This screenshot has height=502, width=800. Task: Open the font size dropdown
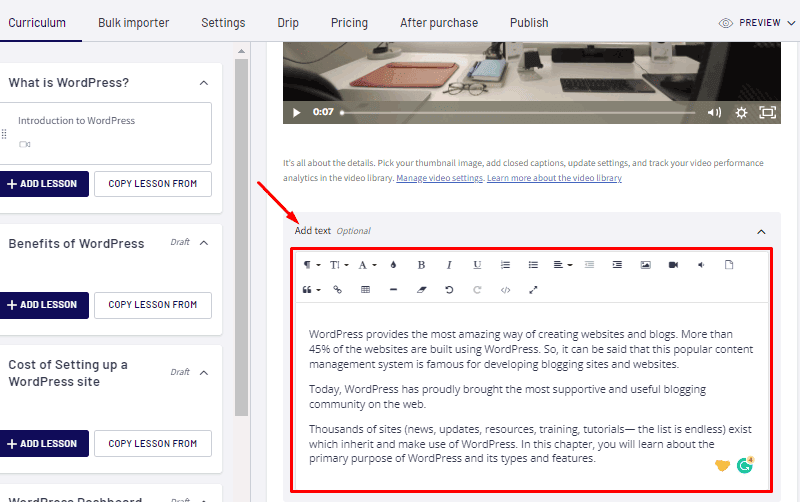coord(339,265)
